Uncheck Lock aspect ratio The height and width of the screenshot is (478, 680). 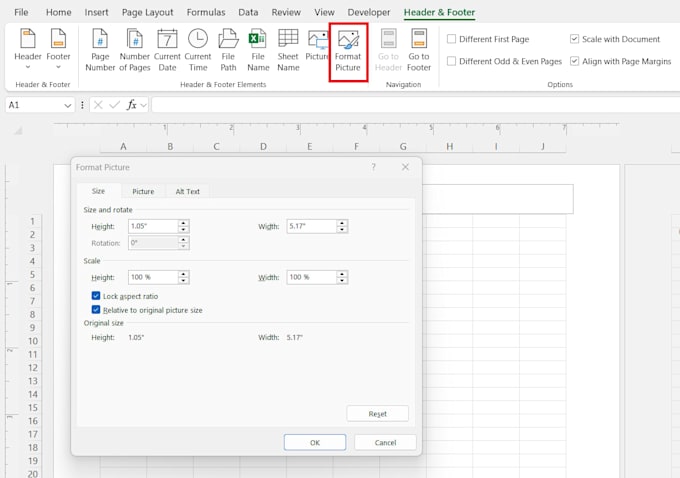[96, 296]
